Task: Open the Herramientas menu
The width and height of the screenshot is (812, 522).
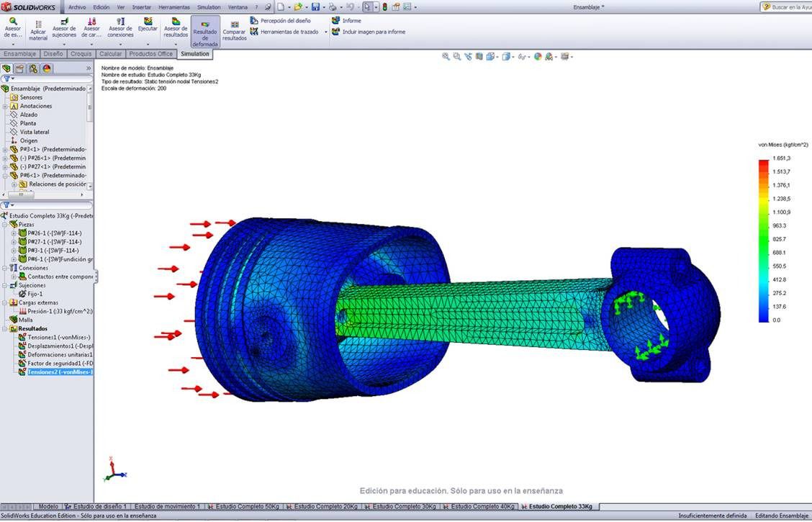Action: click(174, 6)
